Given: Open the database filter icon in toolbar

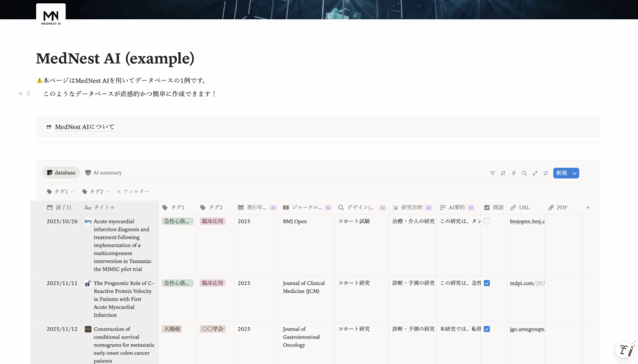Looking at the screenshot, I should 492,173.
